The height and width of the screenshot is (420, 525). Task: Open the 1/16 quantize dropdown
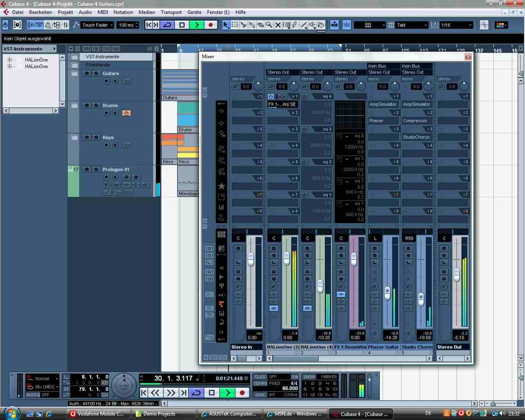pyautogui.click(x=457, y=25)
